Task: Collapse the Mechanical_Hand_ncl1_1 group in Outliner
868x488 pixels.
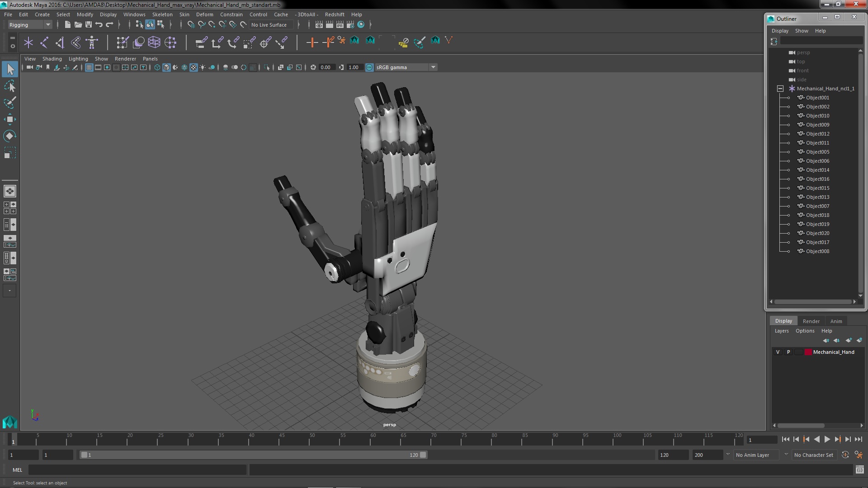Action: 780,89
